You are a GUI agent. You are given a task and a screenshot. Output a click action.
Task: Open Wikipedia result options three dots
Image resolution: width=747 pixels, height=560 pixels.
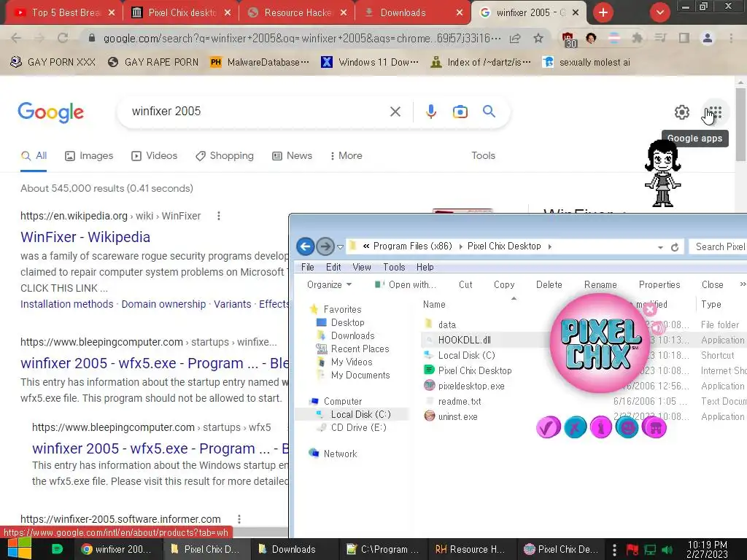(219, 216)
